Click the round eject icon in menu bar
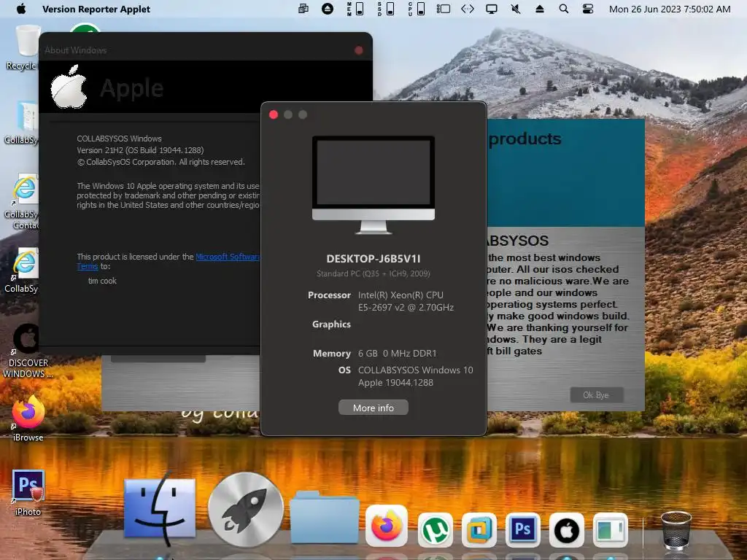This screenshot has height=560, width=747. pyautogui.click(x=328, y=9)
